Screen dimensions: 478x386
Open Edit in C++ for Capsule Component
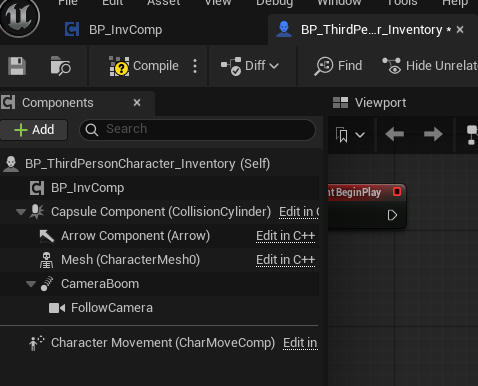coord(299,212)
